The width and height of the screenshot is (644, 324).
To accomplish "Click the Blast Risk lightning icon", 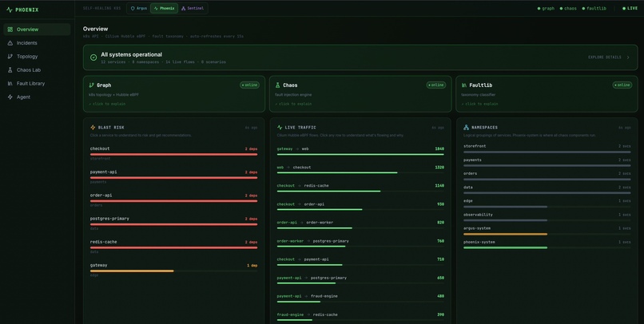I will pyautogui.click(x=93, y=128).
